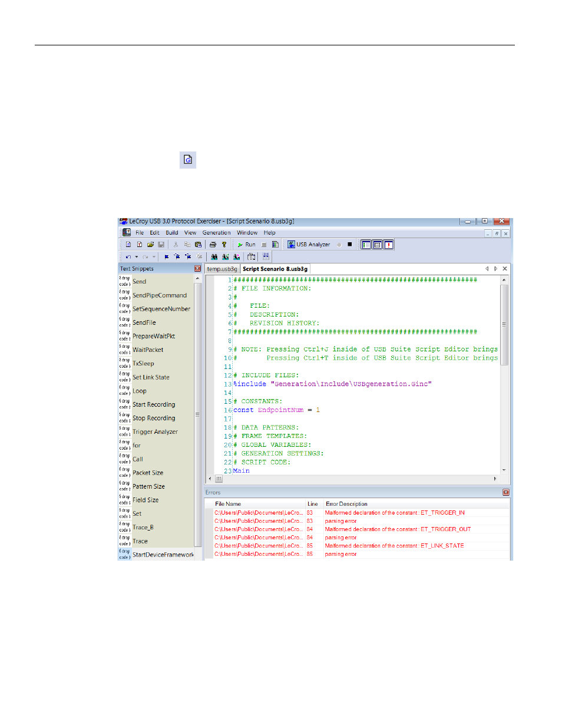Select the WaitPacket snippet

pos(148,350)
